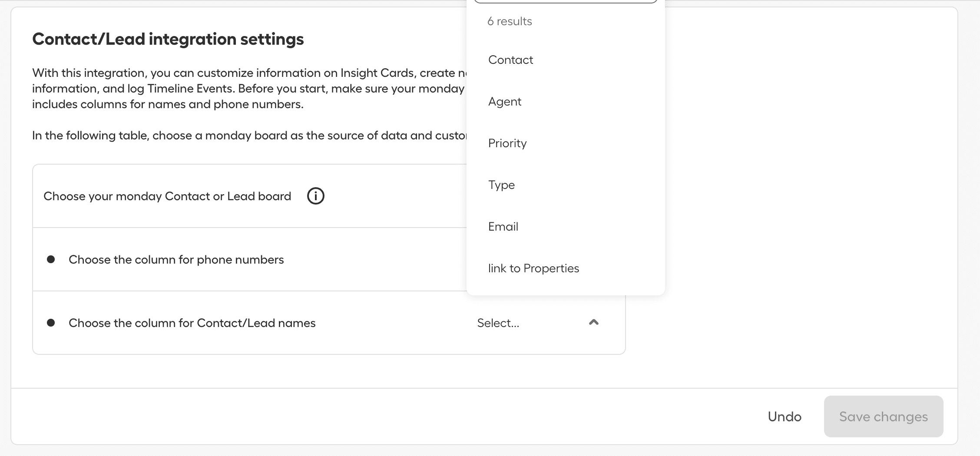Click the Contact/Lead names column row label
The width and height of the screenshot is (980, 456).
coord(192,323)
